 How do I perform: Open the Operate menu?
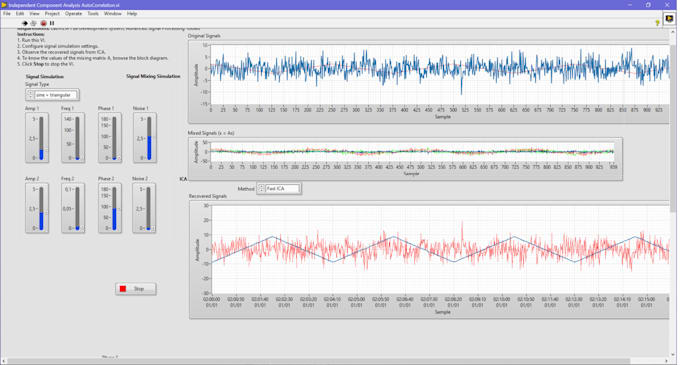coord(73,13)
